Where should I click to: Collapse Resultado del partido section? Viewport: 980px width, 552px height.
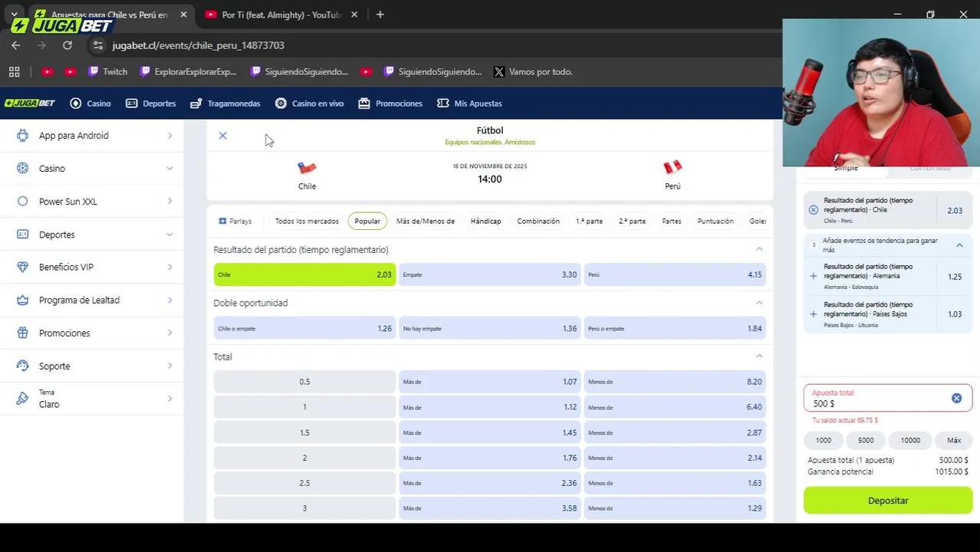pyautogui.click(x=759, y=249)
